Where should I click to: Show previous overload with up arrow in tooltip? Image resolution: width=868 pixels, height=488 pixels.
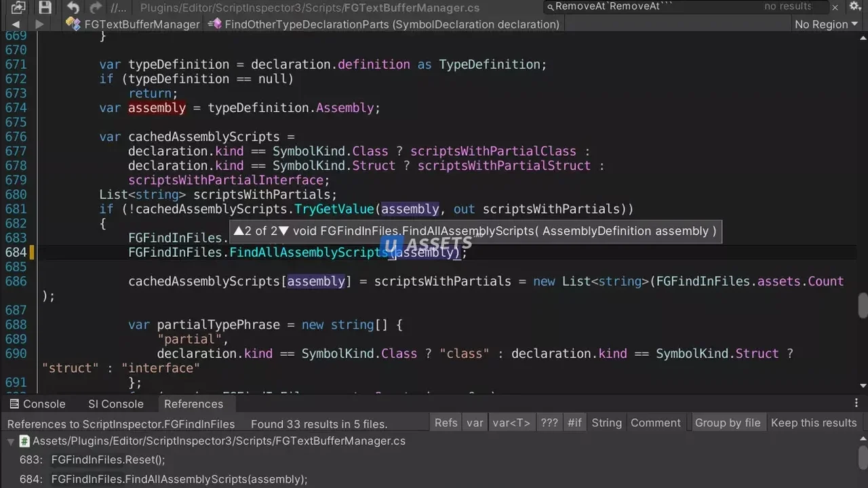point(239,231)
